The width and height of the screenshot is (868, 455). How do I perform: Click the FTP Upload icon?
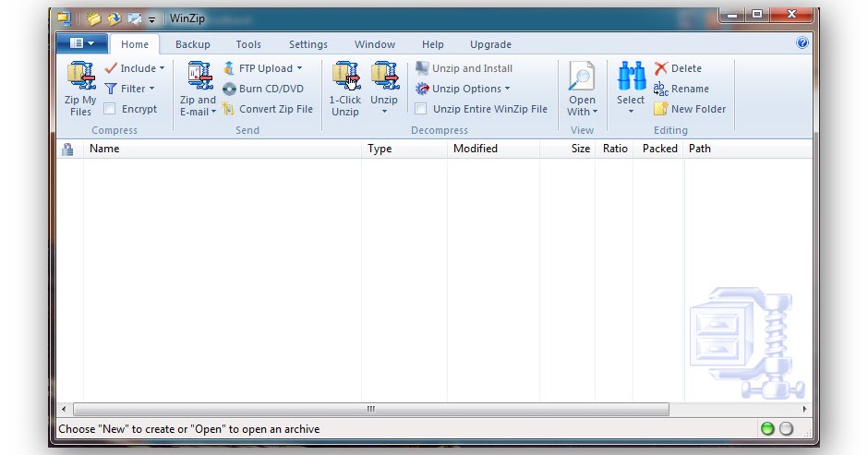coord(229,68)
